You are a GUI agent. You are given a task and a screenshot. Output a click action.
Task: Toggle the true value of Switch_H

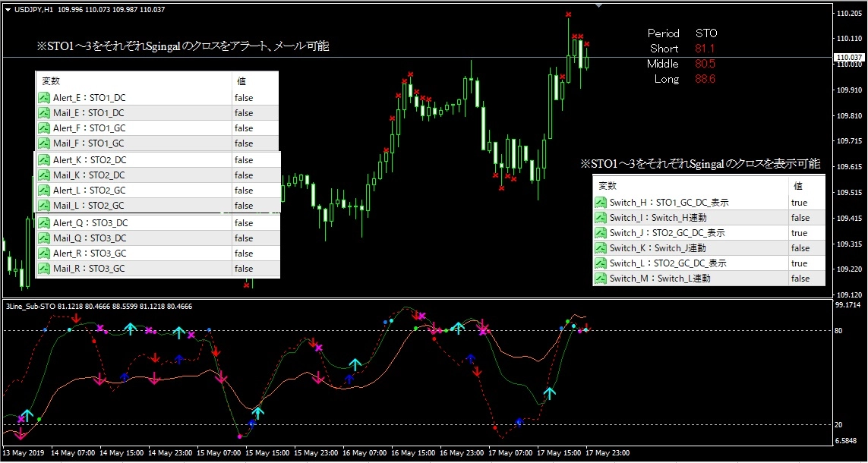pyautogui.click(x=800, y=203)
